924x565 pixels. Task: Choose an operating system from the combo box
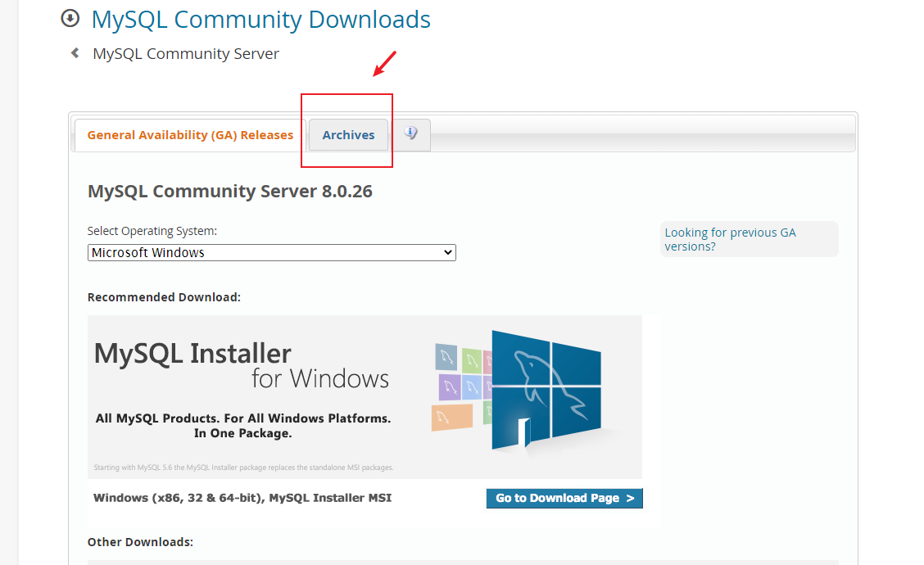coord(271,252)
